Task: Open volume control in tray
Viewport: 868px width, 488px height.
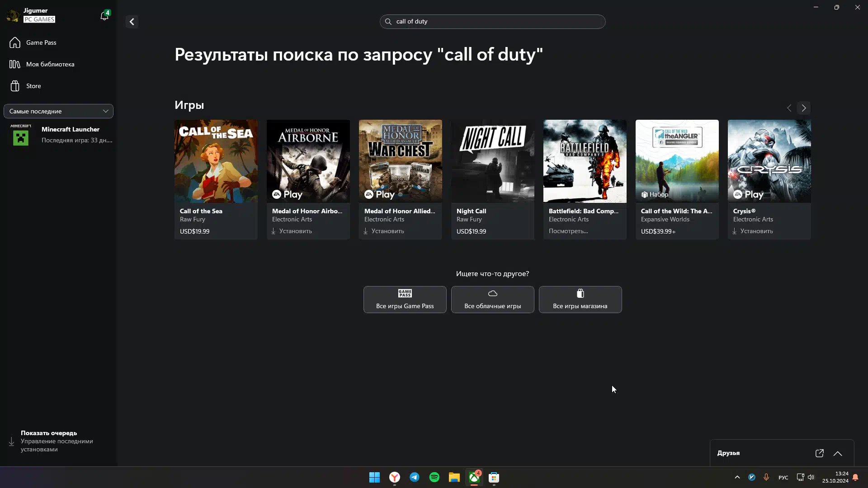Action: click(x=811, y=477)
